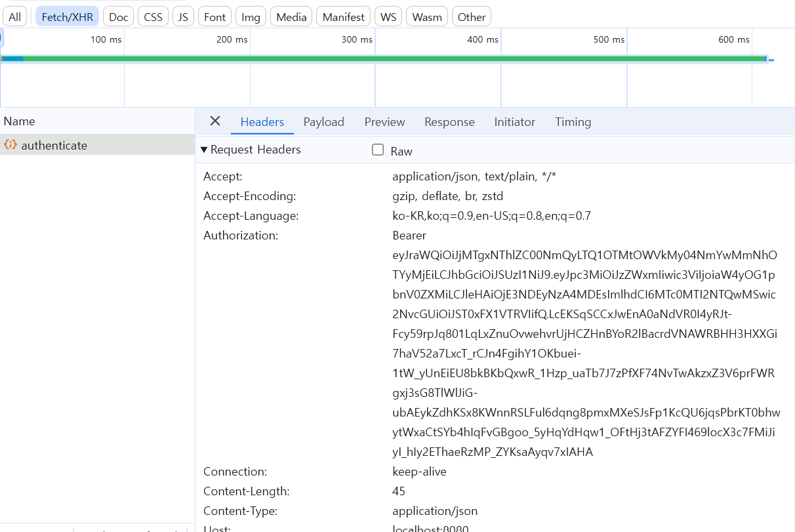Screen dimensions: 795x532
Task: Click the authenticate request JSON icon
Action: click(x=10, y=145)
